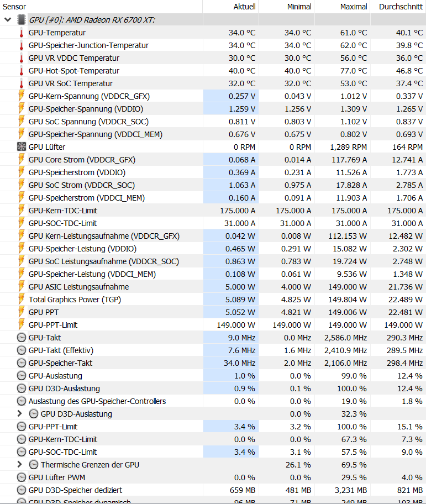This screenshot has height=504, width=426.
Task: Click the GPU chip icon in the group header
Action: (x=21, y=20)
